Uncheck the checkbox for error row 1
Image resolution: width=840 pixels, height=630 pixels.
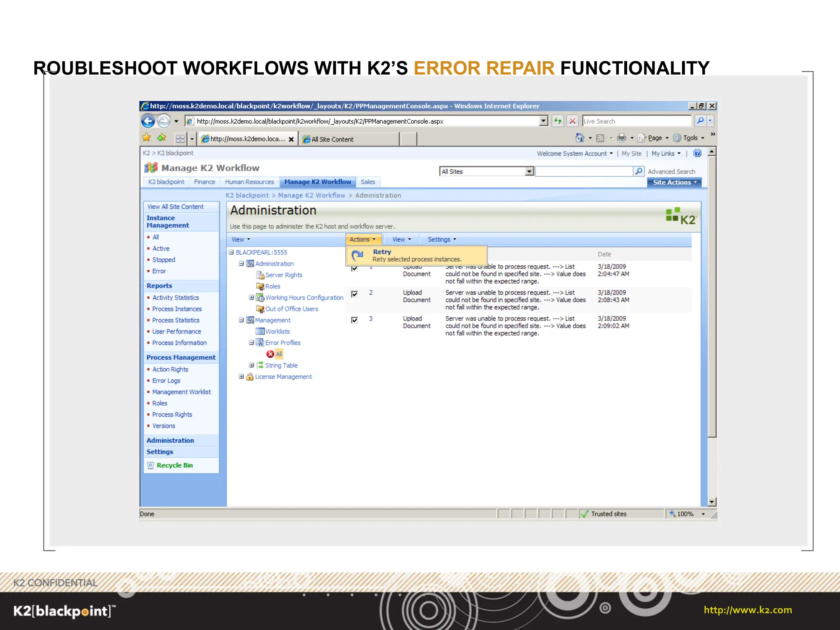click(354, 268)
